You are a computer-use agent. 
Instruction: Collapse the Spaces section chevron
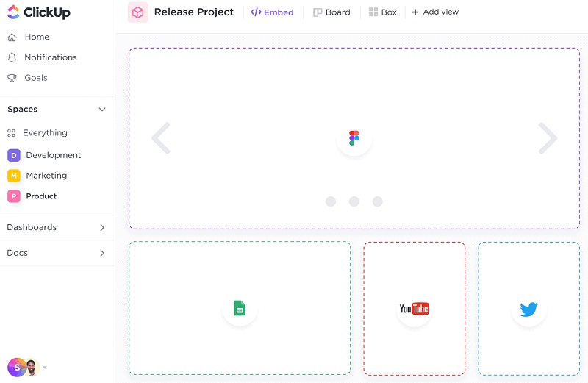point(102,110)
